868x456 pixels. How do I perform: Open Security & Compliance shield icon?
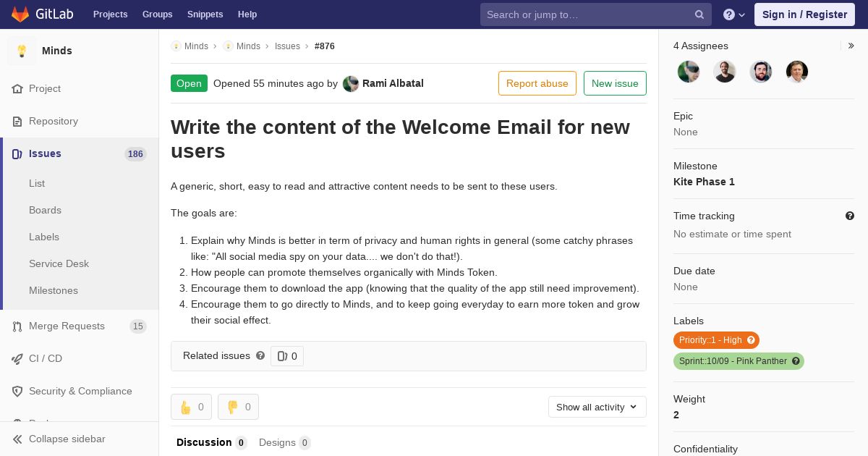[17, 392]
